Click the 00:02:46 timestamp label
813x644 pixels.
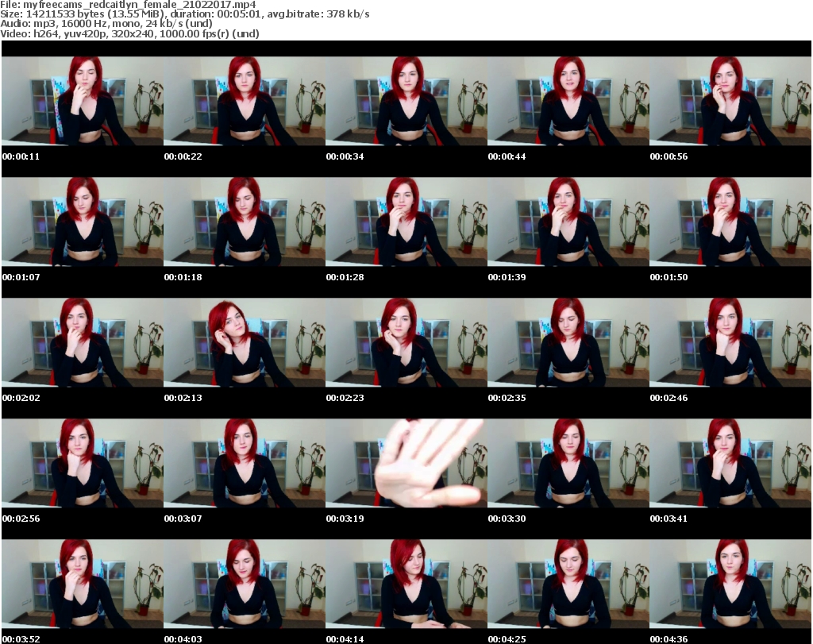669,398
